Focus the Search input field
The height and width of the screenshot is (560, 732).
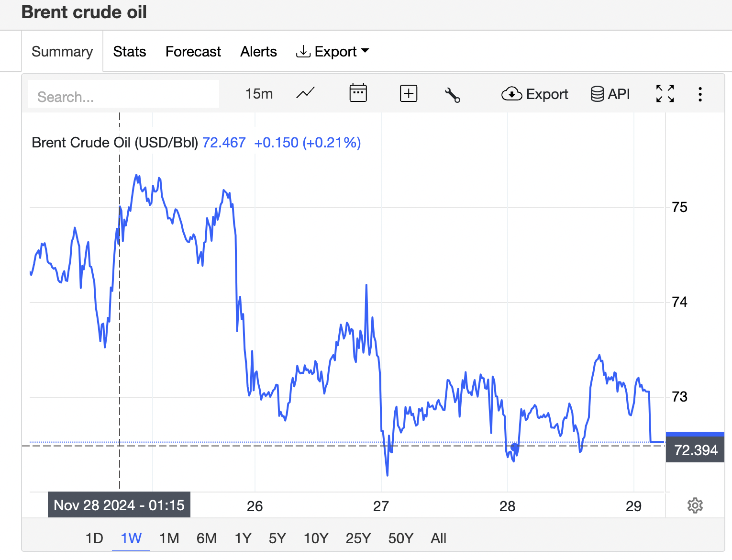(123, 94)
